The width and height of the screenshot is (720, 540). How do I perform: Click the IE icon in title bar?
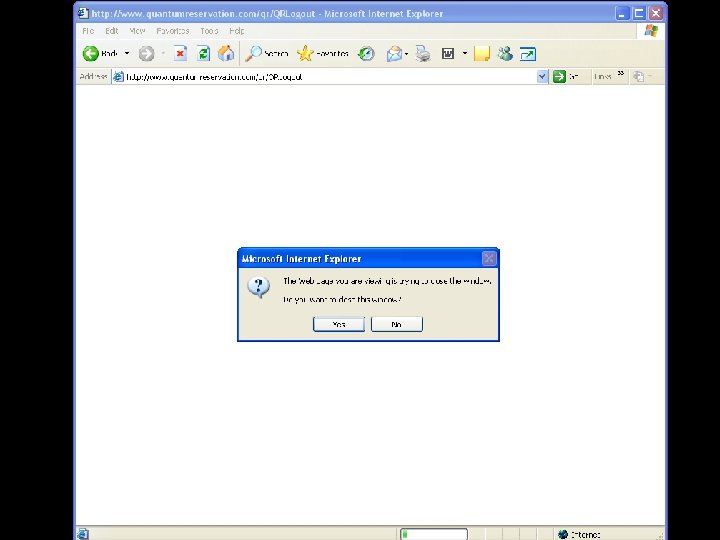coord(83,13)
